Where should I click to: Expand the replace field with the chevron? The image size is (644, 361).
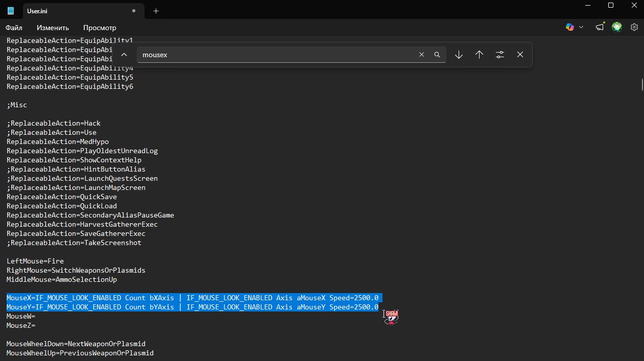point(124,55)
